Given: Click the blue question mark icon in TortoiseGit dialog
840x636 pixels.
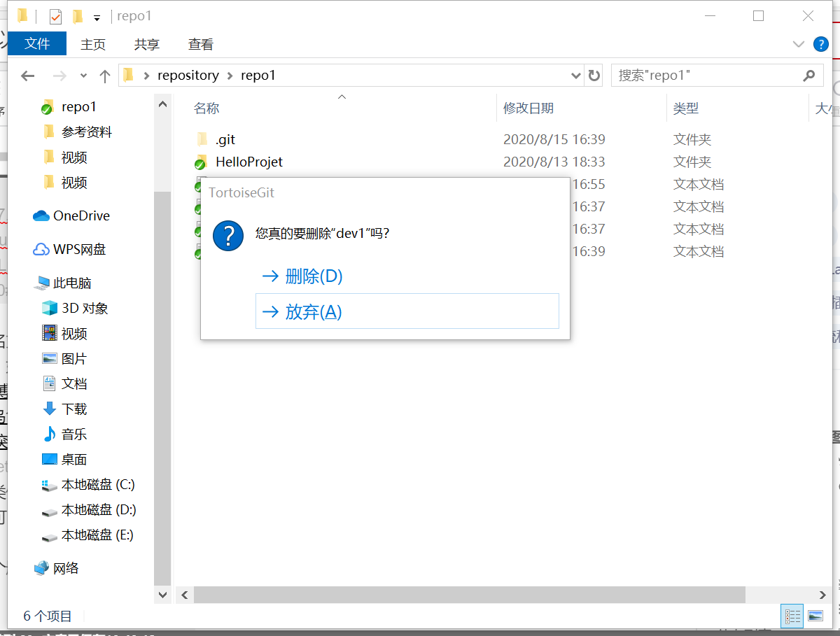Looking at the screenshot, I should (227, 236).
